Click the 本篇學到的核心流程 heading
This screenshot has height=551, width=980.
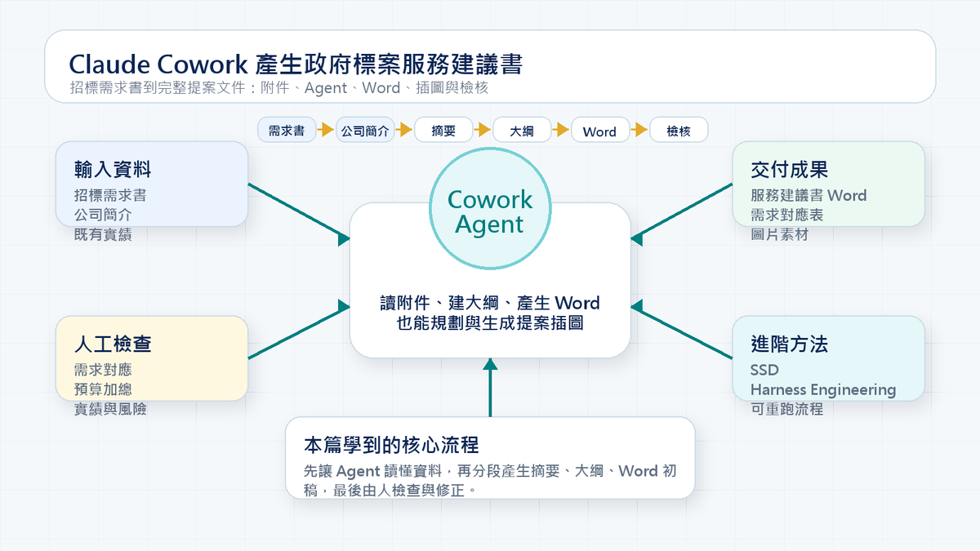coord(391,445)
